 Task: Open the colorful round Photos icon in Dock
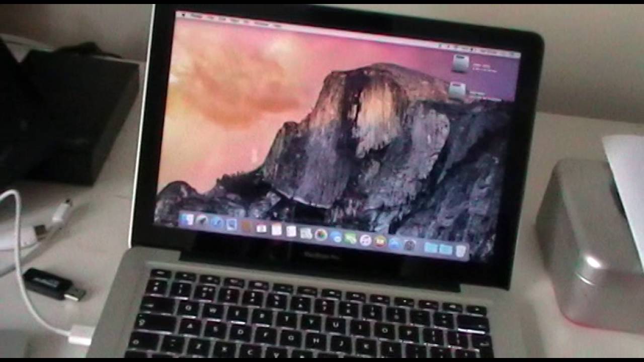click(321, 235)
